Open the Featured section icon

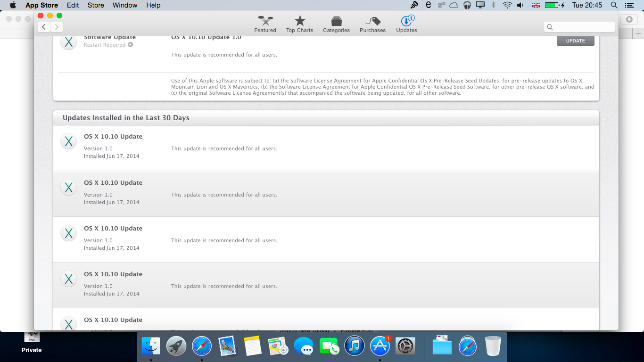(265, 21)
